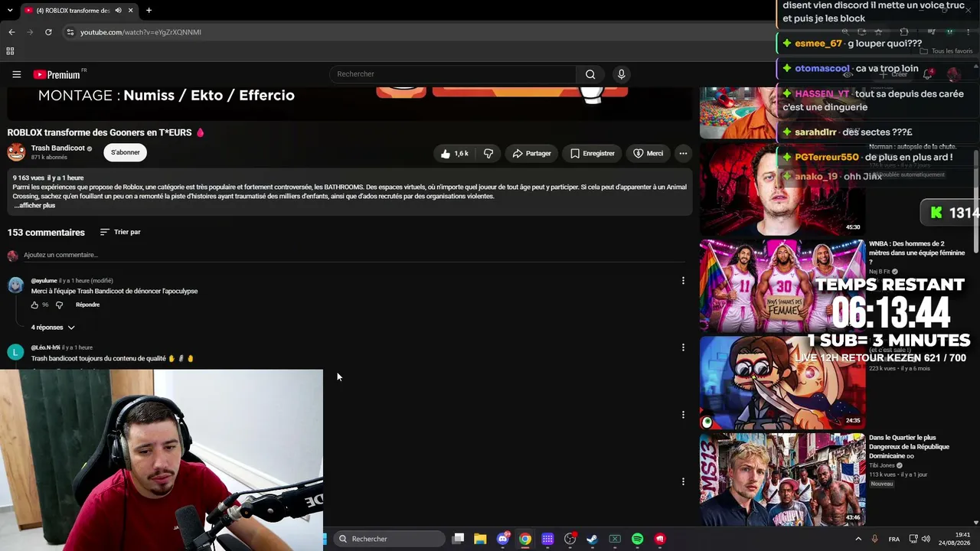
Task: Click the youtube.com address bar URL
Action: (141, 32)
